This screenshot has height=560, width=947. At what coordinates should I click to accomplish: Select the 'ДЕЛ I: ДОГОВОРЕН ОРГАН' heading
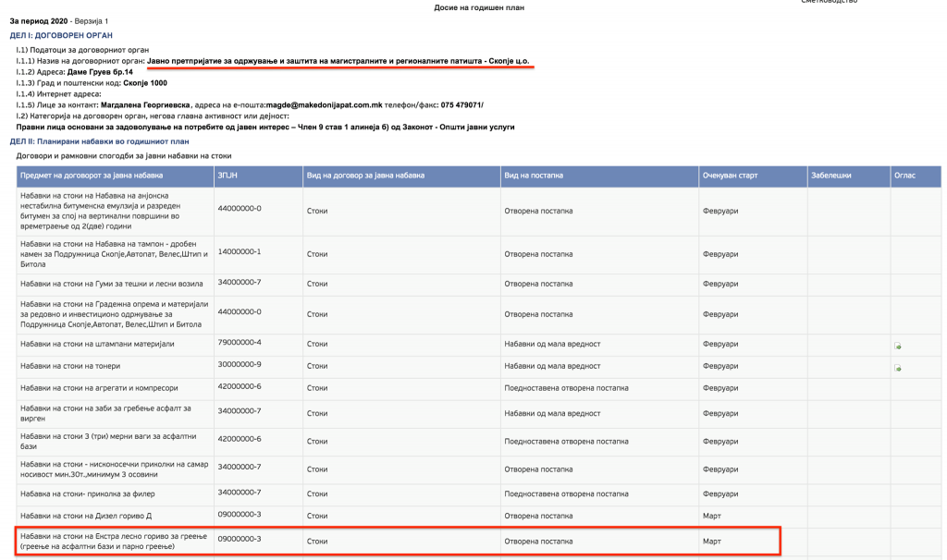(61, 36)
